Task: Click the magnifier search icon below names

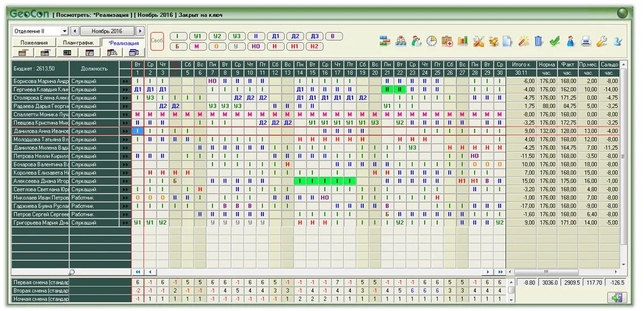Action: (72, 272)
